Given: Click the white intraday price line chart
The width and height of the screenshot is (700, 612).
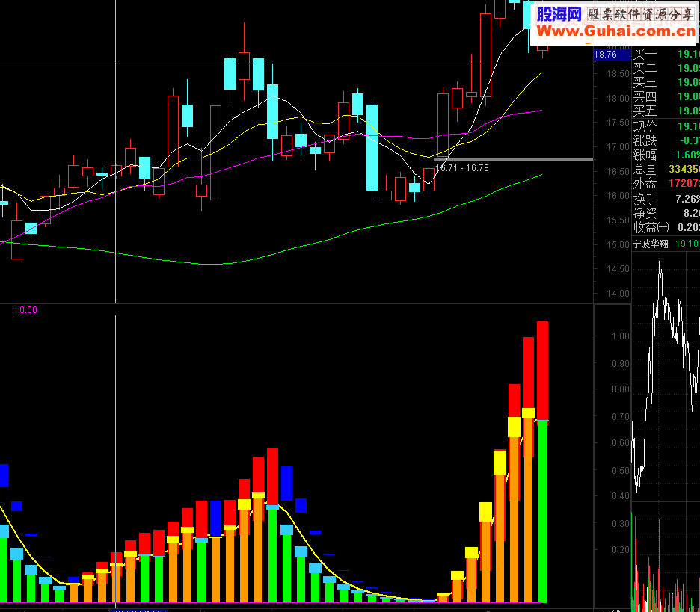Looking at the screenshot, I should (x=666, y=377).
